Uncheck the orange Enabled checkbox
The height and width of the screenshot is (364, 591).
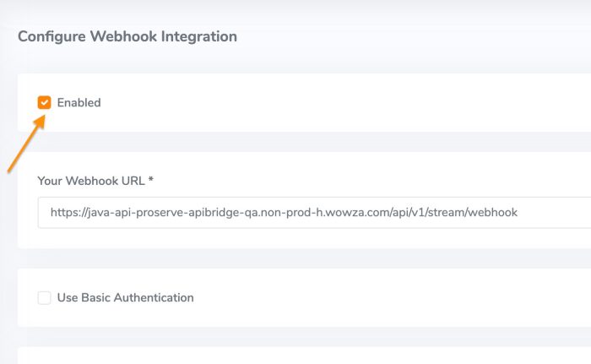click(44, 103)
